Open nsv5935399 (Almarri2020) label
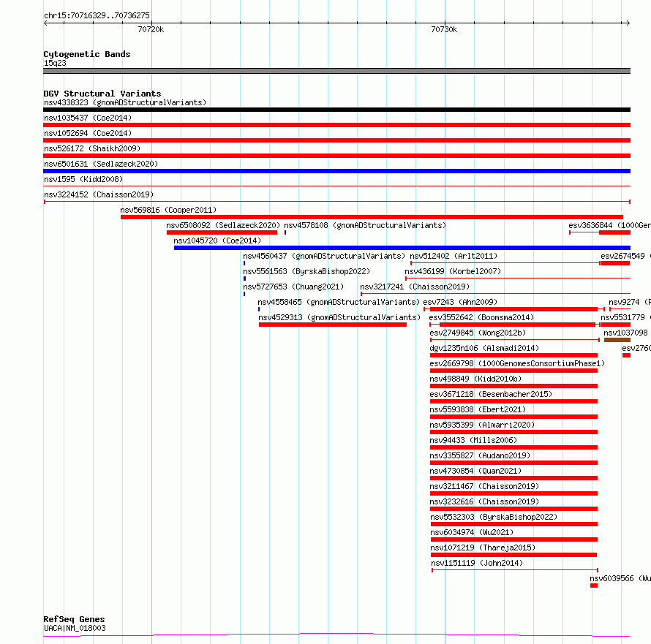This screenshot has width=651, height=644. [482, 425]
